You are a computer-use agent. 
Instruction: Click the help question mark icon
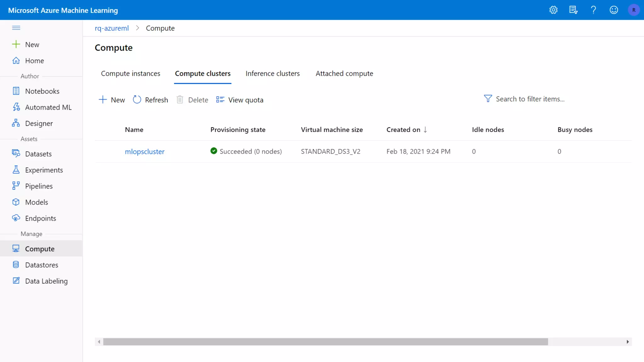[593, 10]
